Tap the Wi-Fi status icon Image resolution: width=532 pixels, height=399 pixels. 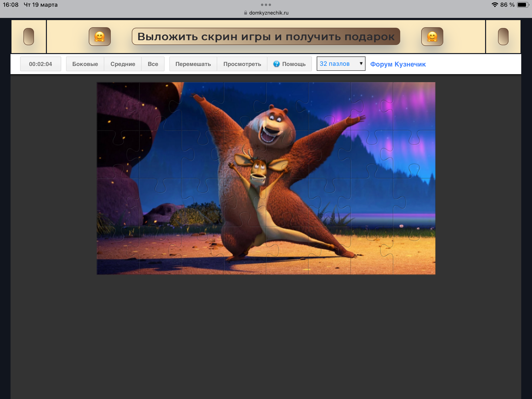tap(494, 5)
